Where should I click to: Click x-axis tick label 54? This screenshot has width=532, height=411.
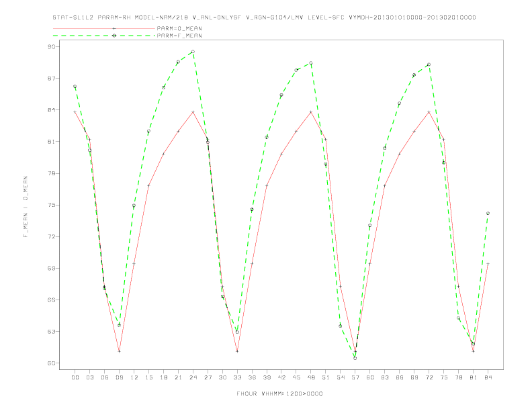pyautogui.click(x=341, y=377)
